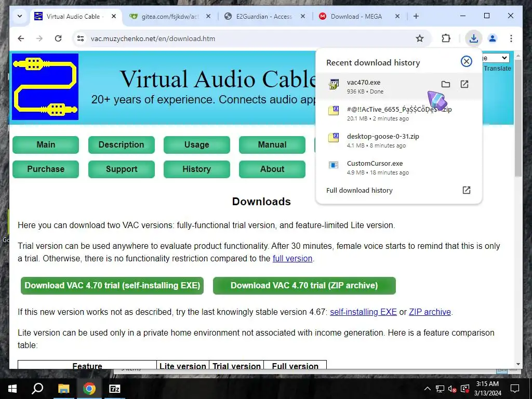Close the gitea.com tab

tap(208, 16)
